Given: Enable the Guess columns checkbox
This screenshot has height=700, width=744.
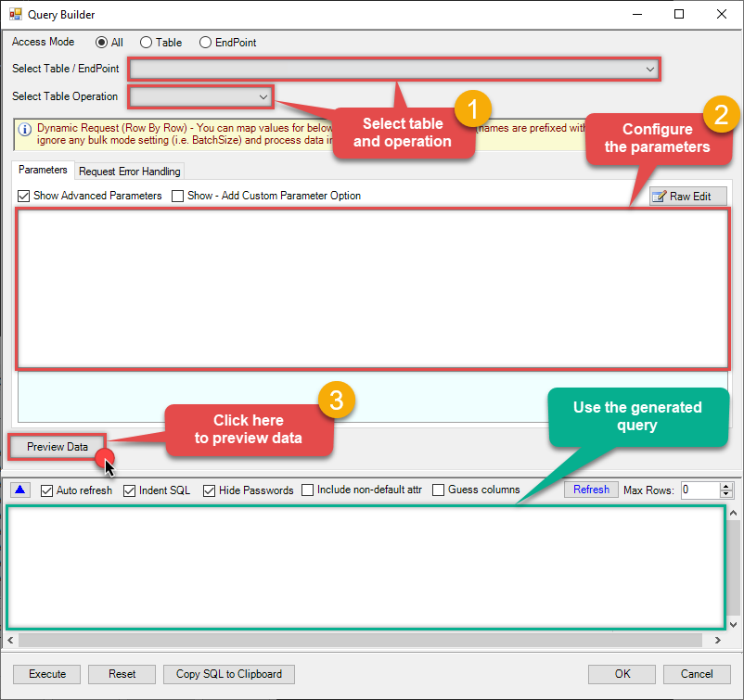Looking at the screenshot, I should tap(439, 490).
